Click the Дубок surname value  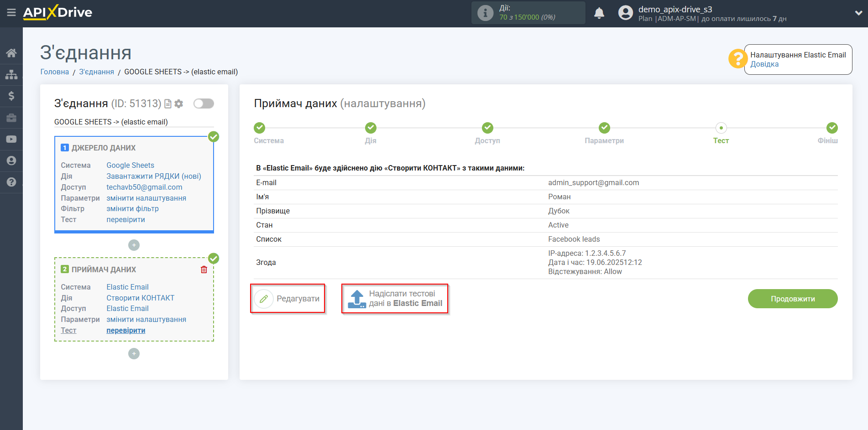point(559,211)
